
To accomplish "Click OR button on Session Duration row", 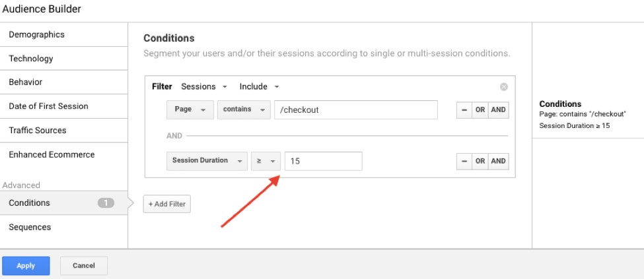I will (x=480, y=161).
